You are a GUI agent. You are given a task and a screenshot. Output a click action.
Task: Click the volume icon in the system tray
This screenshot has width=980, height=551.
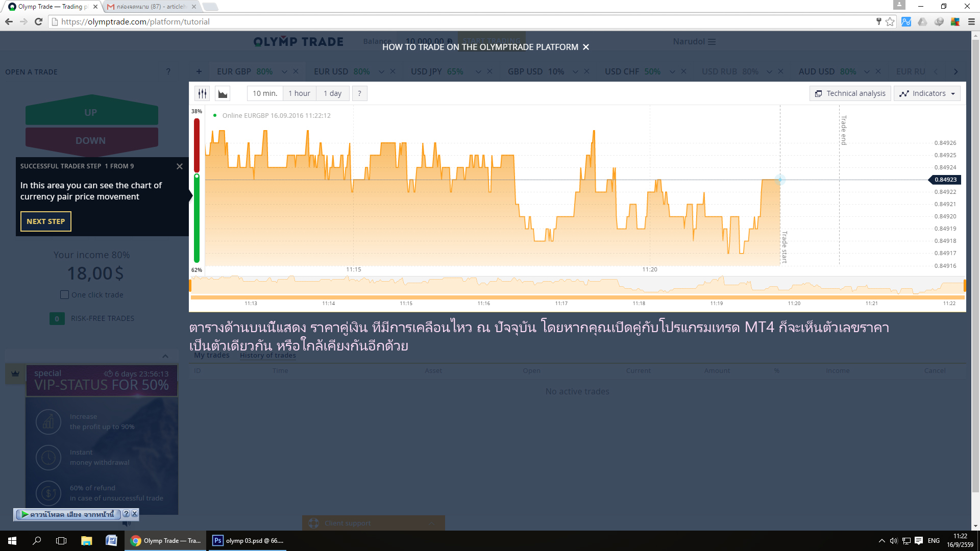(894, 541)
